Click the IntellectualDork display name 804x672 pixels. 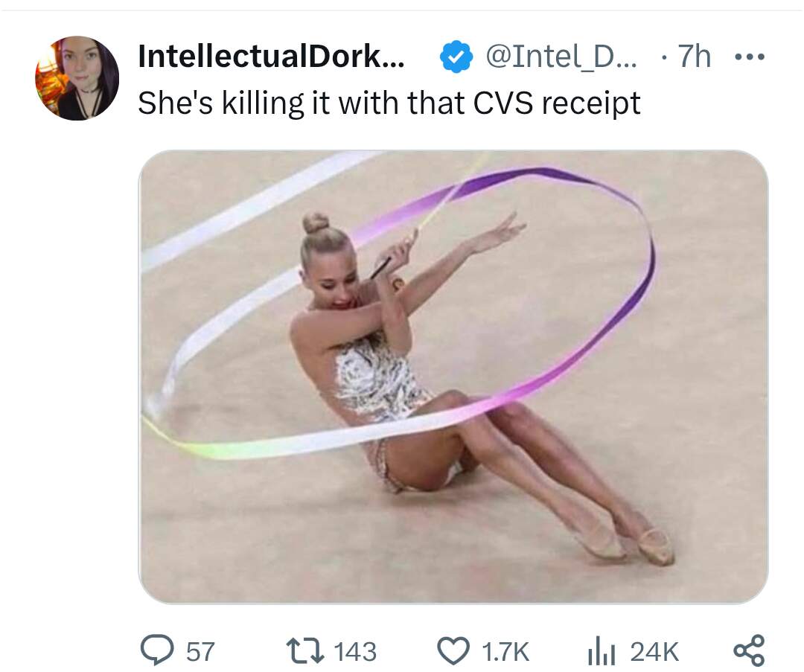click(272, 57)
